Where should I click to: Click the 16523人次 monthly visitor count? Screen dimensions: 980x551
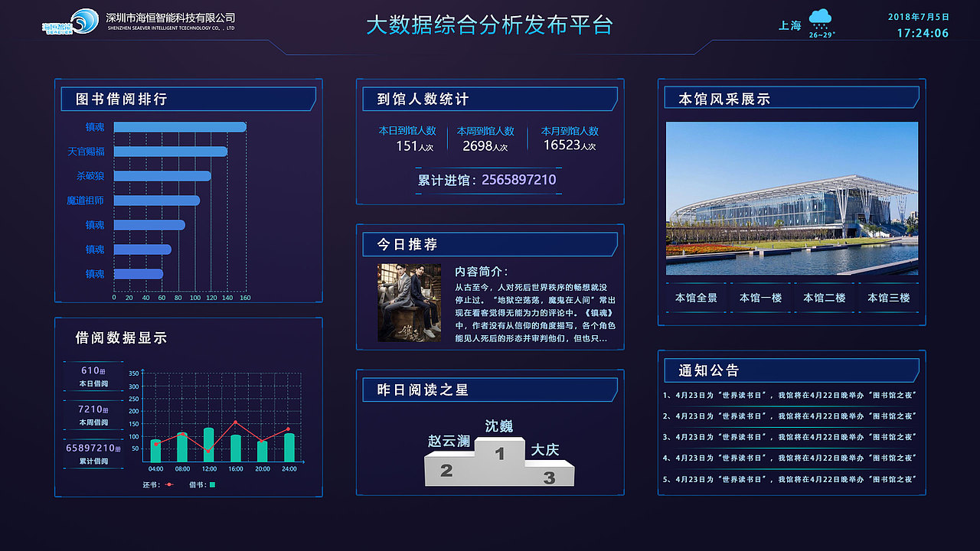(569, 145)
